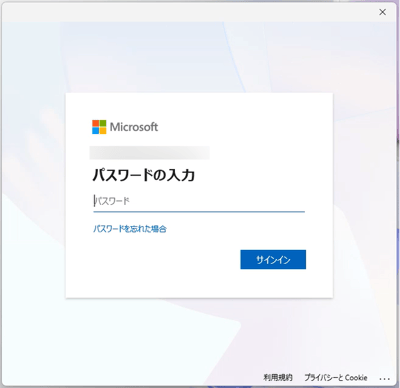Close the sign-in dialog window
Image resolution: width=400 pixels, height=388 pixels.
tap(382, 12)
